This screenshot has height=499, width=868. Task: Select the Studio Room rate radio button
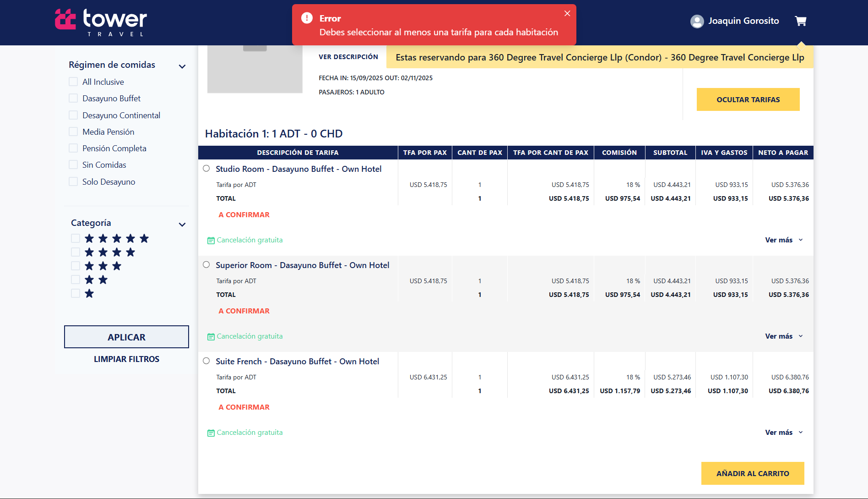tap(206, 169)
